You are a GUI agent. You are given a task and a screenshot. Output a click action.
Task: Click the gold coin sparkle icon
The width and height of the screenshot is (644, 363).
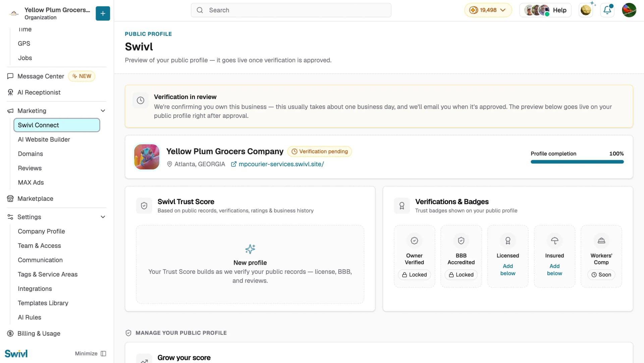[x=586, y=10]
